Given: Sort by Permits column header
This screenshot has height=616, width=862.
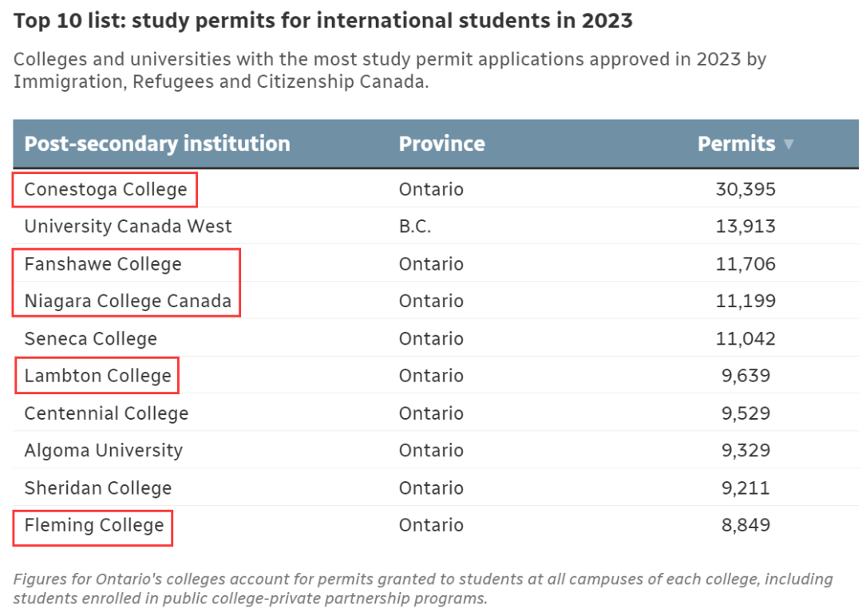Looking at the screenshot, I should [736, 144].
